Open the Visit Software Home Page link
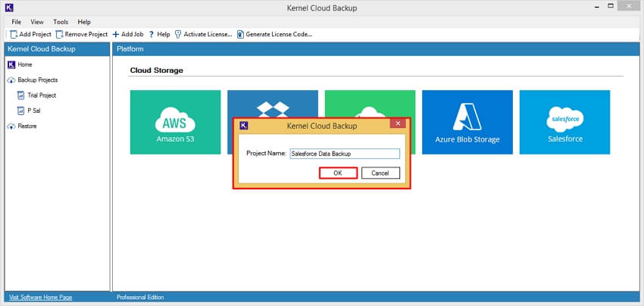 [41, 297]
